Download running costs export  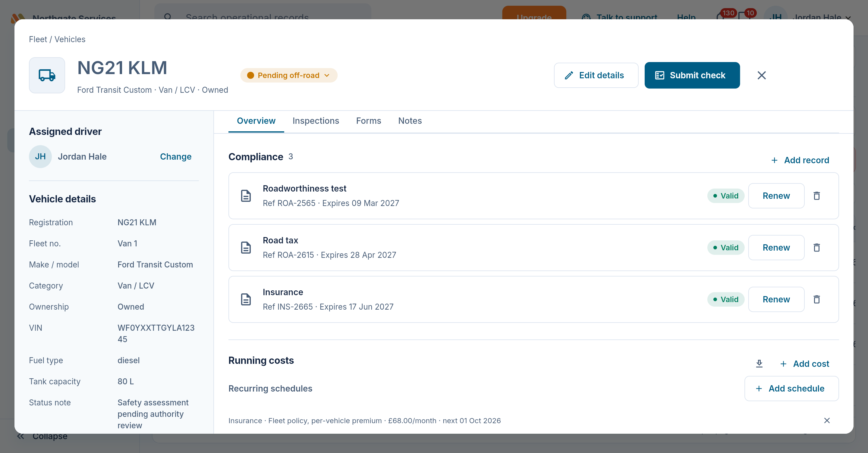[x=759, y=364]
